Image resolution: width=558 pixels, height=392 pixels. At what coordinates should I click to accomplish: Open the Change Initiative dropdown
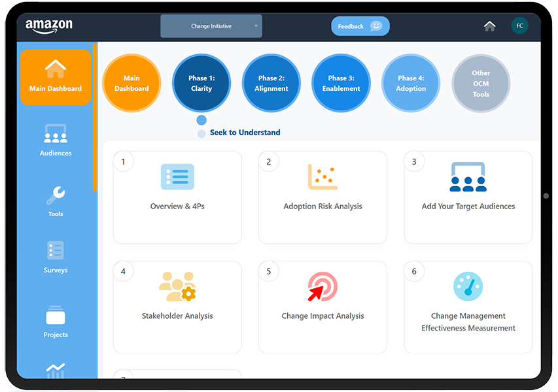click(211, 25)
